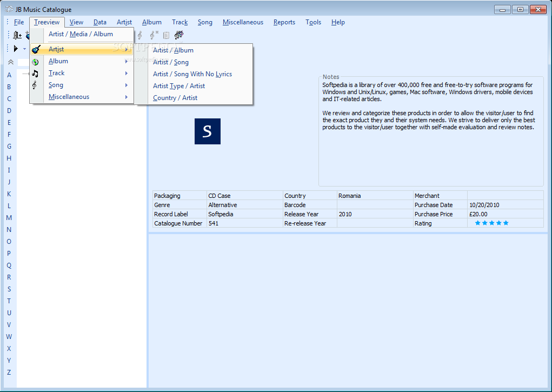Open the Help menu
Screen dimensions: 552x392
[x=338, y=22]
